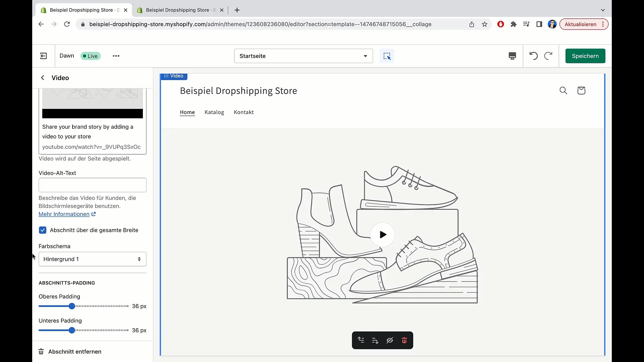Click the YouTube video URL field
Screen dimensions: 644x362
click(x=92, y=147)
